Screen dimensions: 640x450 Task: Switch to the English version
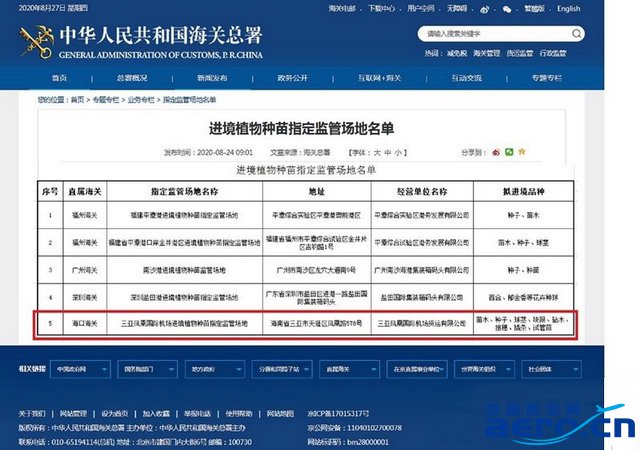coord(569,9)
